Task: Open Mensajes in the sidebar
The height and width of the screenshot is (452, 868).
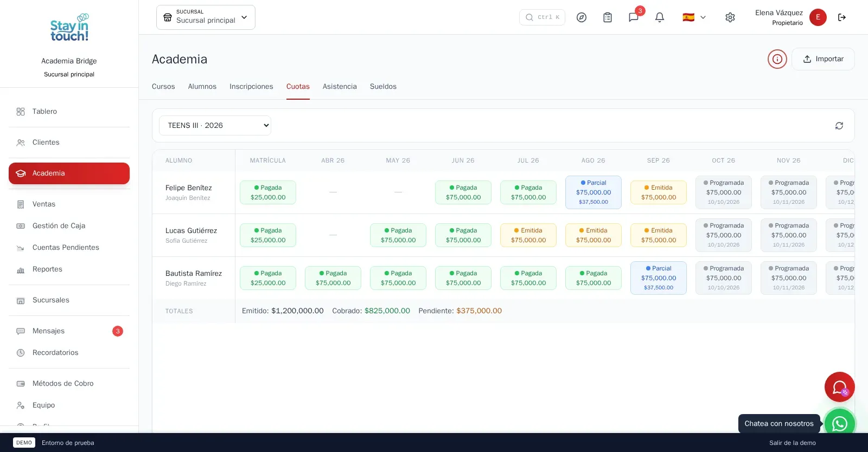Action: 69,331
